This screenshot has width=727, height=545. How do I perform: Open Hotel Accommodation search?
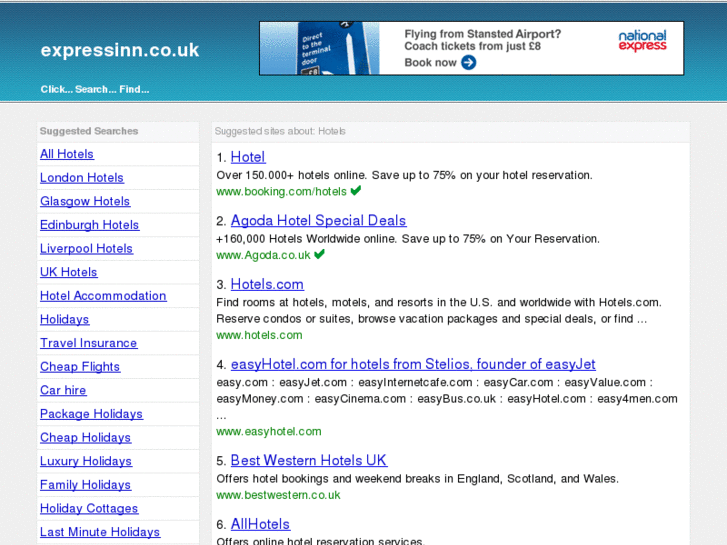click(x=103, y=296)
